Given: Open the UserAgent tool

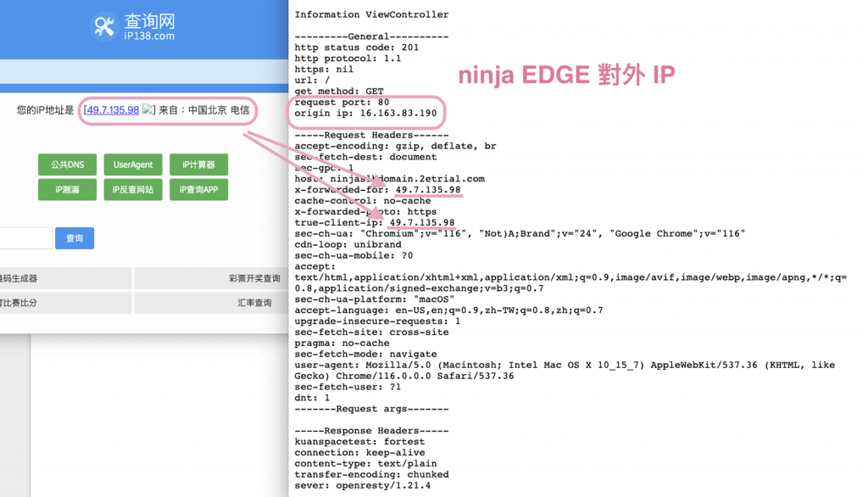Looking at the screenshot, I should pyautogui.click(x=133, y=165).
